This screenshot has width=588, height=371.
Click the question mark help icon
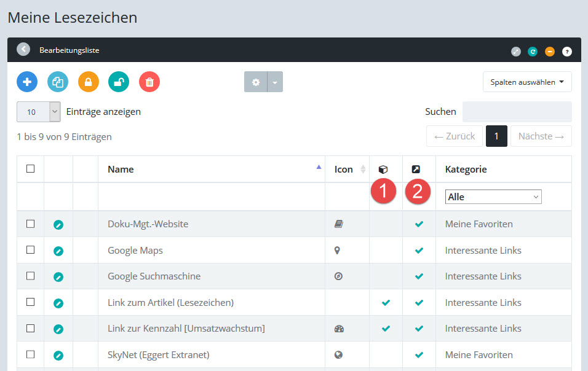point(566,51)
